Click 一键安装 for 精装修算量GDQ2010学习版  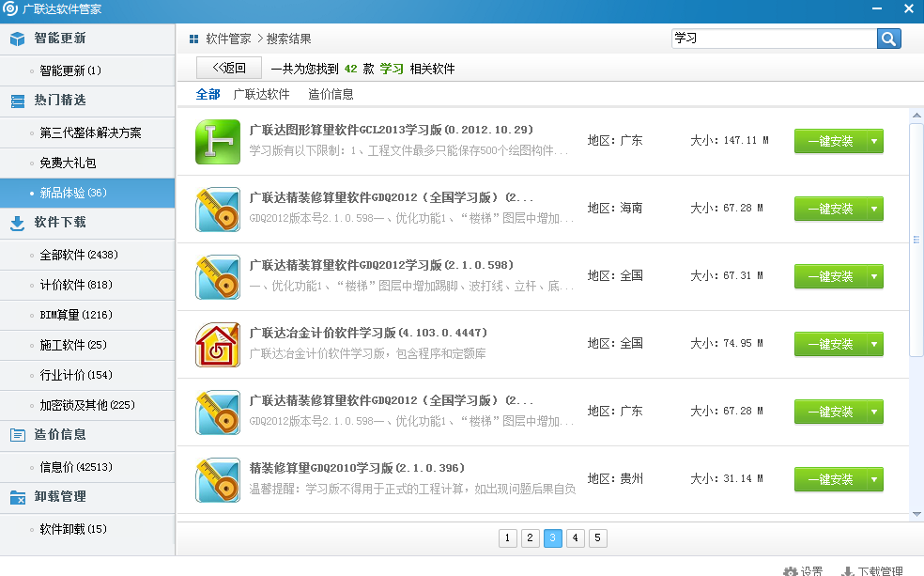pos(830,479)
